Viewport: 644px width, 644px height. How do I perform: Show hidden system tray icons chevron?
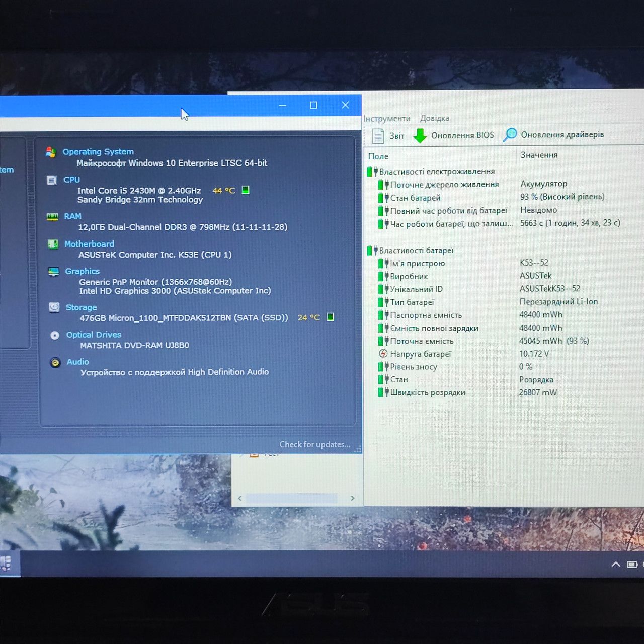point(616,565)
